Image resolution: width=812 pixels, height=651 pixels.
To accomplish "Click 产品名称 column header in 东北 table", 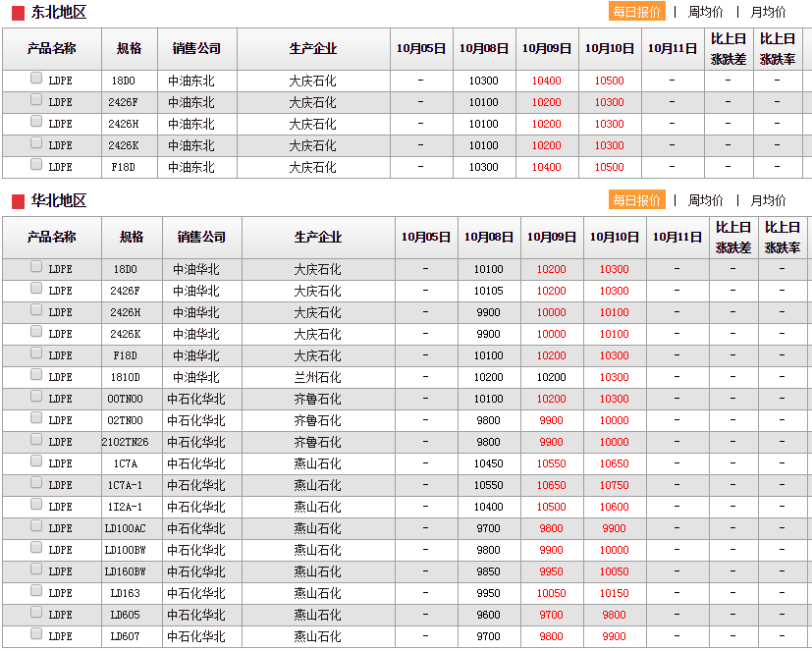I will [x=52, y=49].
